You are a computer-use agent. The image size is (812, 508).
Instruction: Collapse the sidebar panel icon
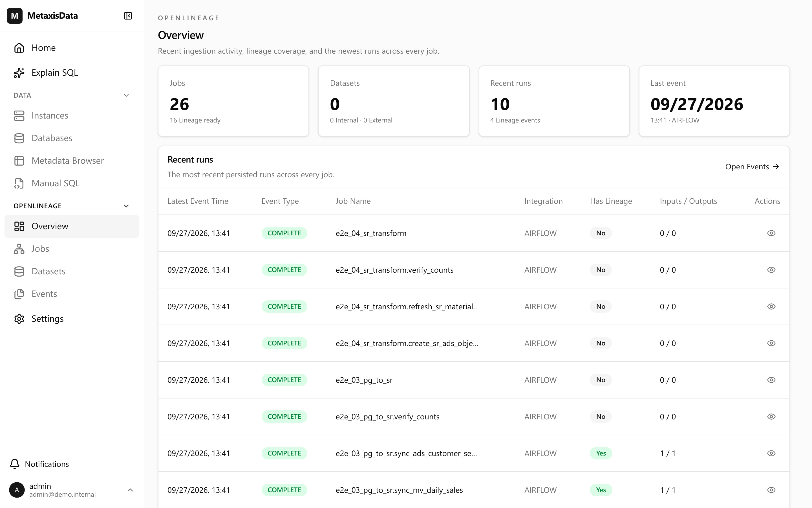128,16
